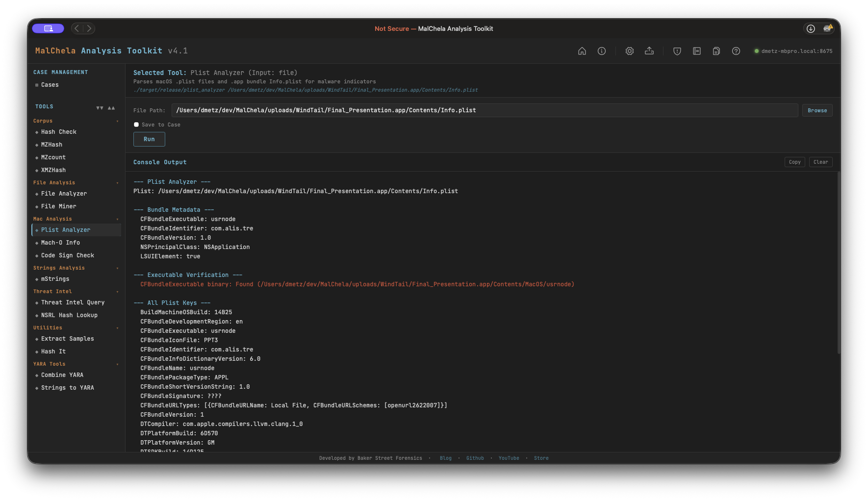The width and height of the screenshot is (868, 500).
Task: Click the documents/reports icon in header
Action: (x=716, y=51)
